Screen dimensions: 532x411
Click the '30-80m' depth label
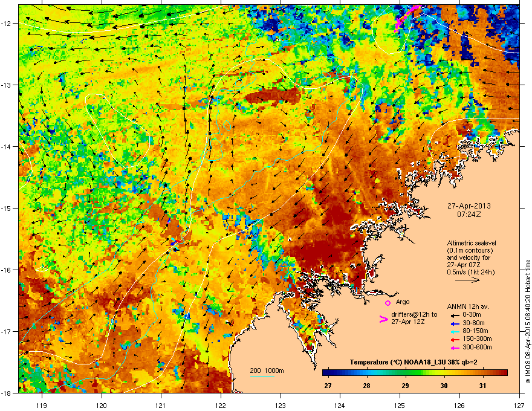tap(473, 323)
